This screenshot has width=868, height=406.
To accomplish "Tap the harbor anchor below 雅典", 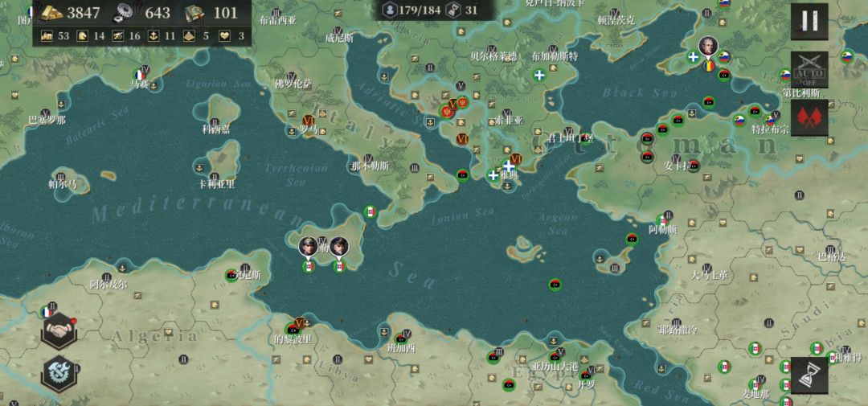I will click(x=507, y=186).
